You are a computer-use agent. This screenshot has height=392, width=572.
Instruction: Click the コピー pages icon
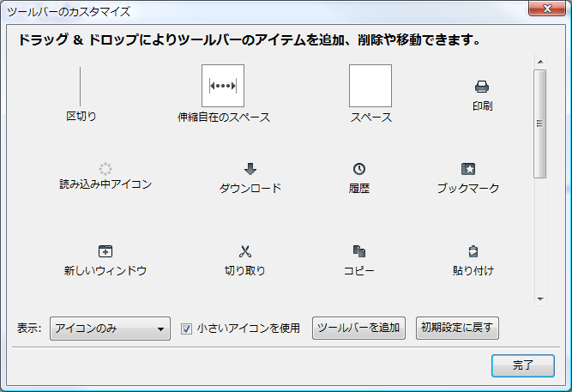(359, 251)
